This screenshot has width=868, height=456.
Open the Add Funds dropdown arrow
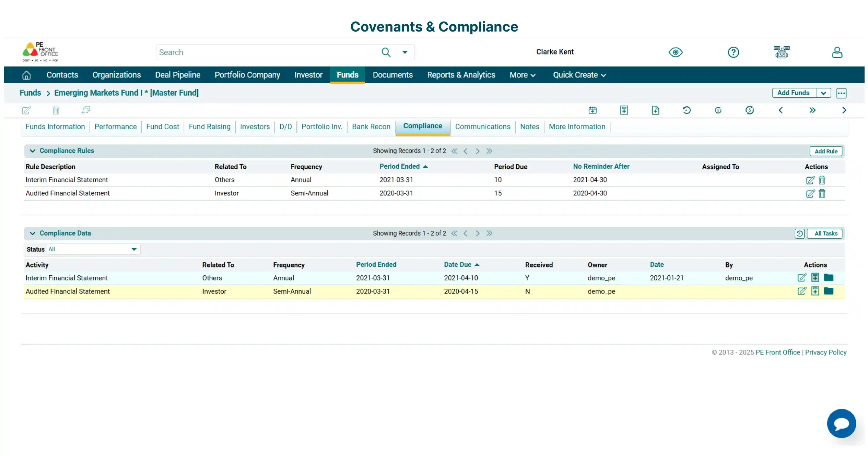(823, 93)
